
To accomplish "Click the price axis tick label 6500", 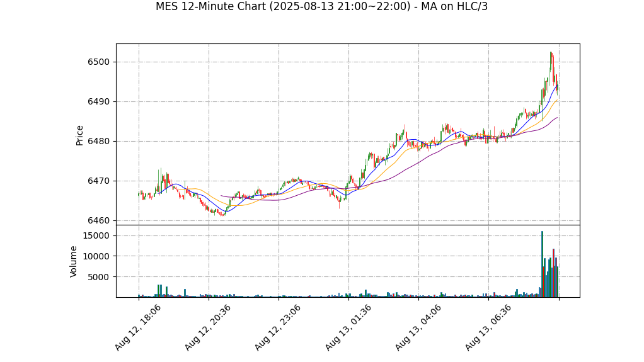I will tap(98, 62).
